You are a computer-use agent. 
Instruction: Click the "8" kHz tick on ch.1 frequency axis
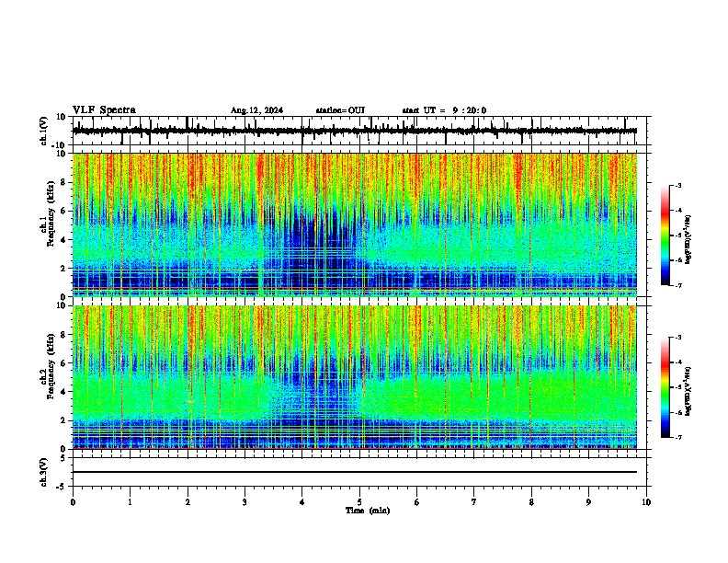click(65, 182)
